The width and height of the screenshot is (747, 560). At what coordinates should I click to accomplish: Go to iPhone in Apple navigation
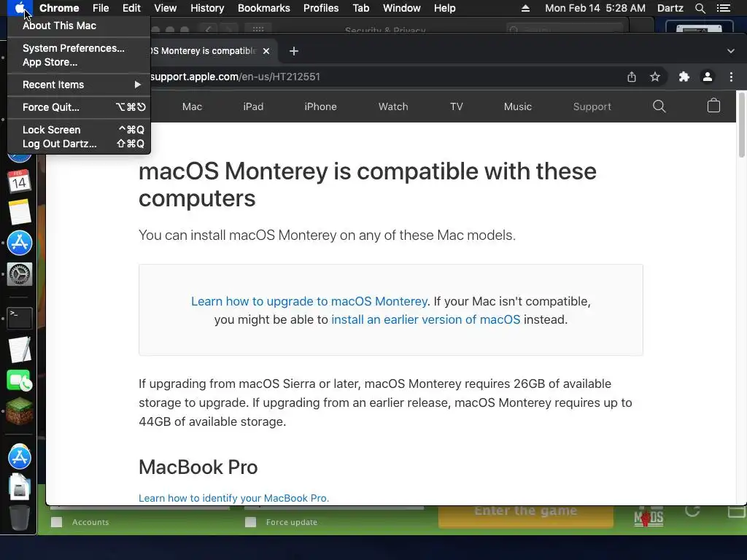(321, 106)
